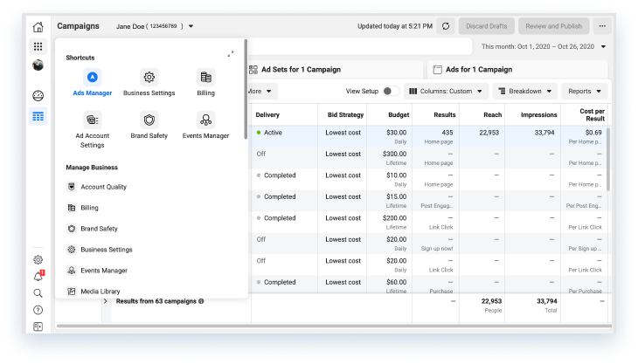Toggle the sidebar panel icon at bottom
This screenshot has width=638, height=364.
(x=38, y=326)
